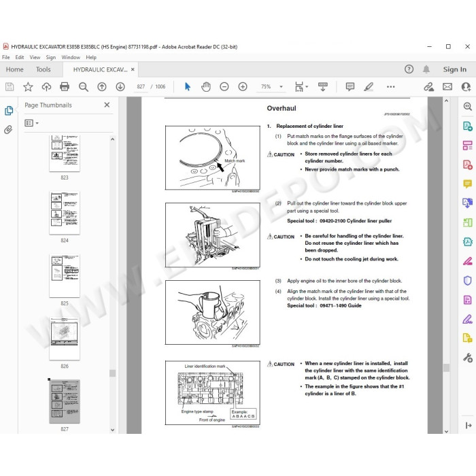Show Page Thumbnails pane icon
Image resolution: width=476 pixels, height=476 pixels.
[9, 110]
